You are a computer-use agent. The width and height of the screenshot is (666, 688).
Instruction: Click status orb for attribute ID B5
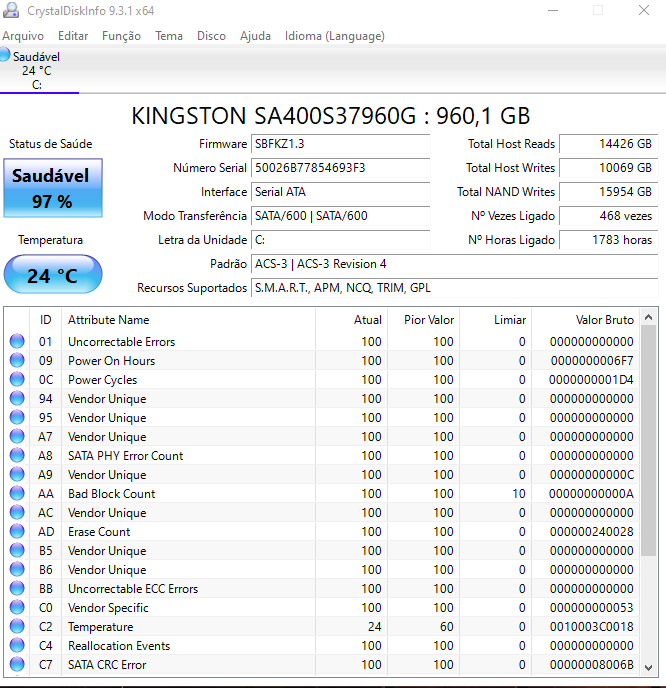coord(17,550)
